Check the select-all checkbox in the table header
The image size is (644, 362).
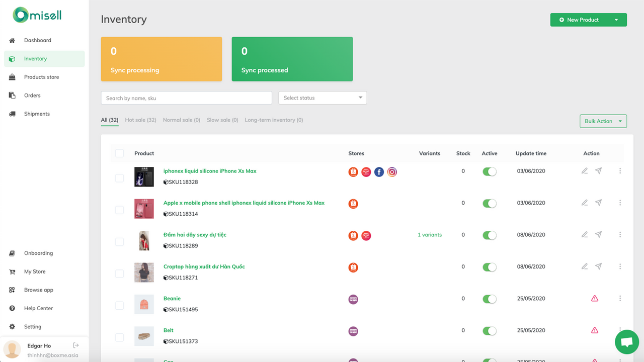click(119, 153)
